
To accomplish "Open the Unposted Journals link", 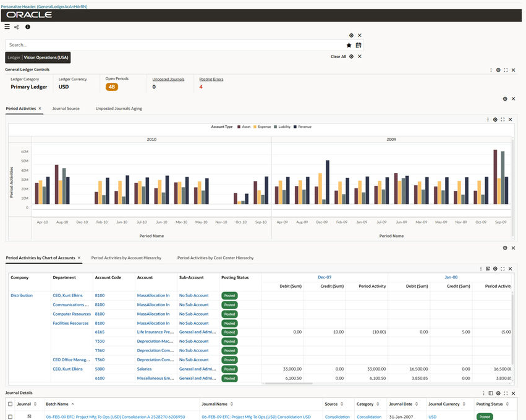I will [168, 80].
